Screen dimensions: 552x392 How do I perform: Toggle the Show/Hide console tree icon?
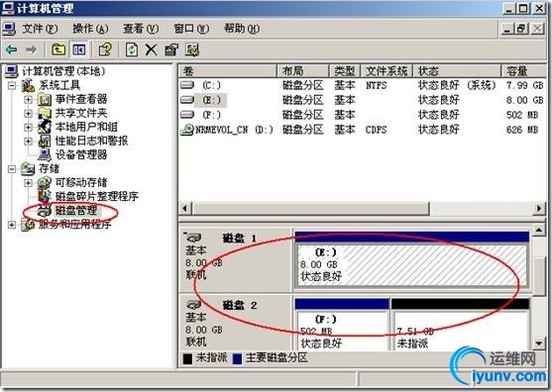click(x=79, y=49)
